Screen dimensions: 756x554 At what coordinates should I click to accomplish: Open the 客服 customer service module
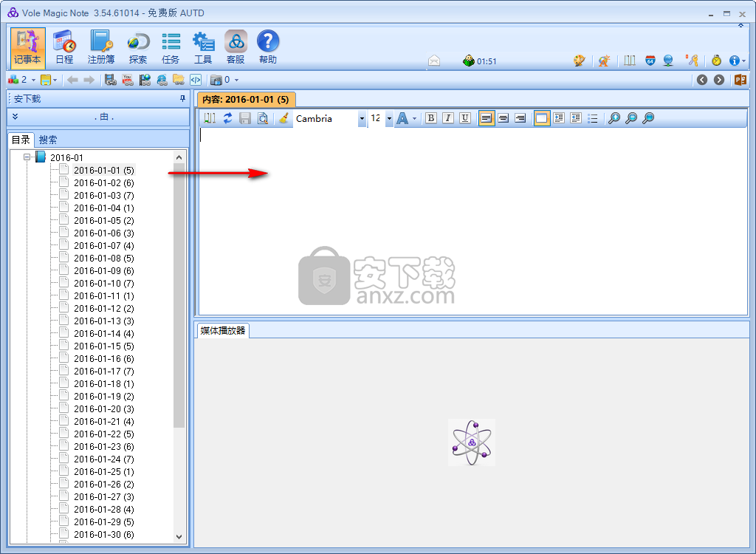[236, 48]
